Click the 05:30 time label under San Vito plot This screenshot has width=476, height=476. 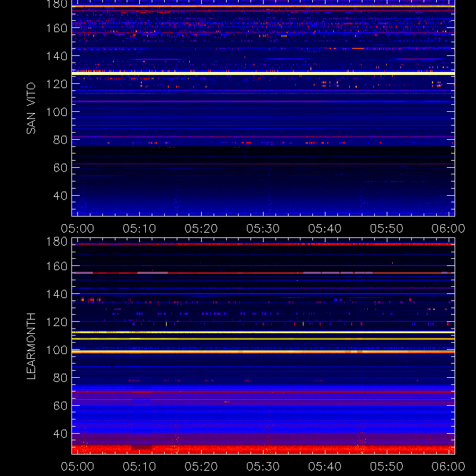(x=263, y=228)
